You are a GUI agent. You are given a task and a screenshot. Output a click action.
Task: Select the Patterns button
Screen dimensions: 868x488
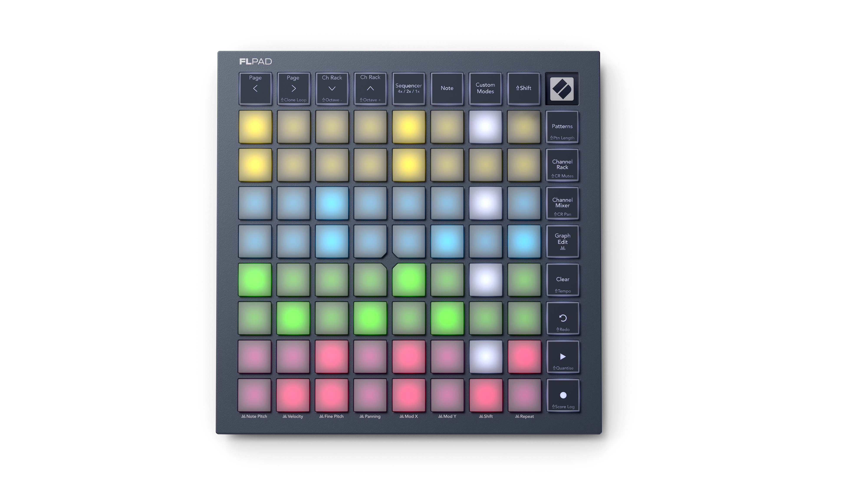[x=562, y=127]
